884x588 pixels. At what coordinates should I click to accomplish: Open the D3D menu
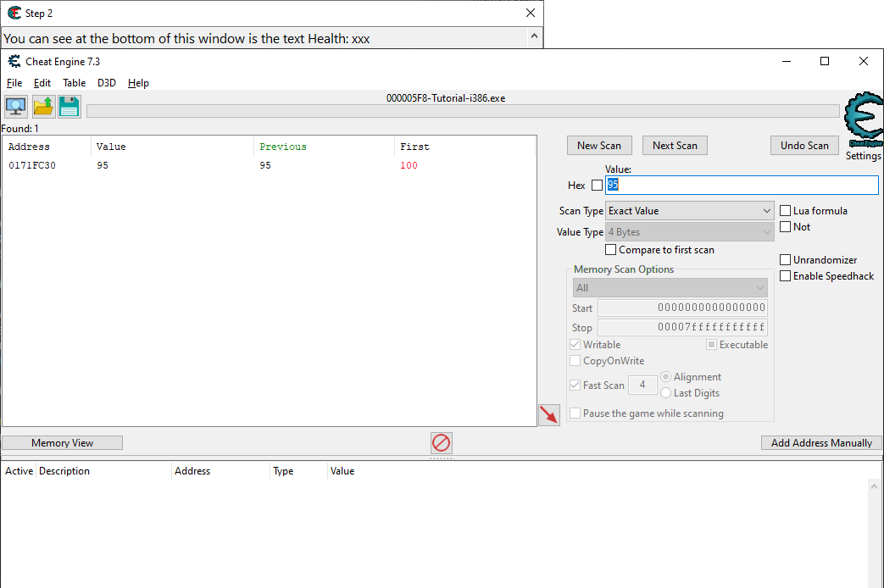click(x=107, y=83)
